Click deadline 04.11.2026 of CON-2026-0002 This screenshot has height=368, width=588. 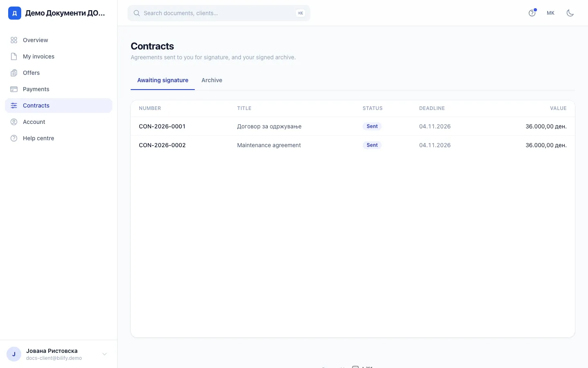coord(435,145)
